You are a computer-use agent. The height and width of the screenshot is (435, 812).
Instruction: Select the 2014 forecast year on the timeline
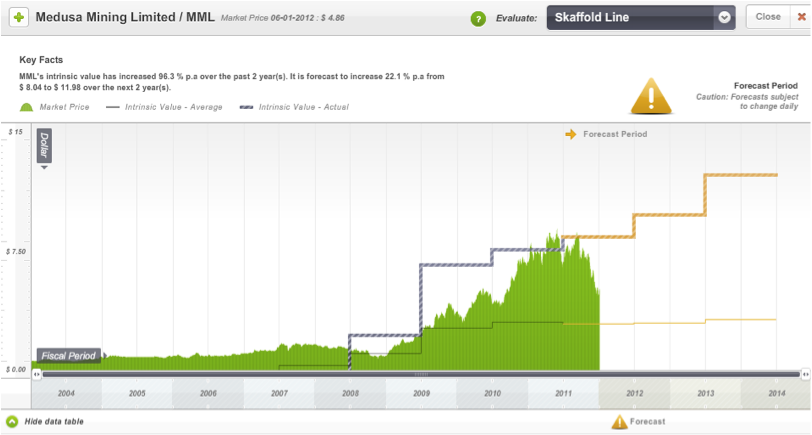(x=776, y=394)
